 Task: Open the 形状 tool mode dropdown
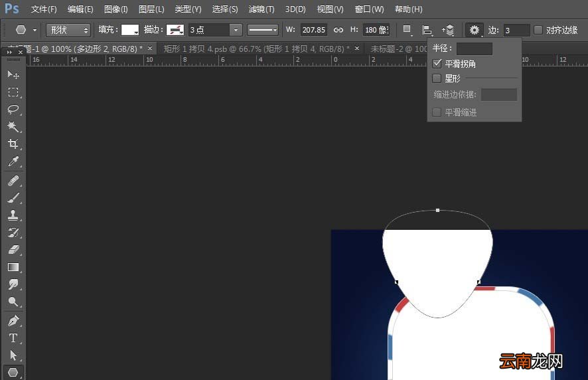tap(68, 30)
